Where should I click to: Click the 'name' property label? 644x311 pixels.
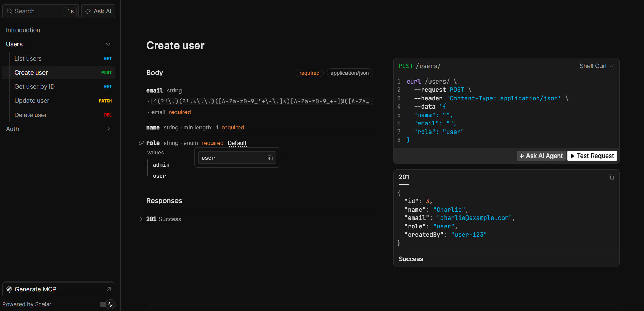click(x=153, y=127)
